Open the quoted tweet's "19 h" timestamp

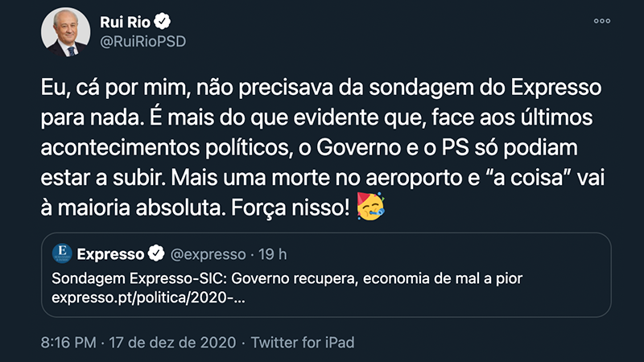tap(274, 254)
